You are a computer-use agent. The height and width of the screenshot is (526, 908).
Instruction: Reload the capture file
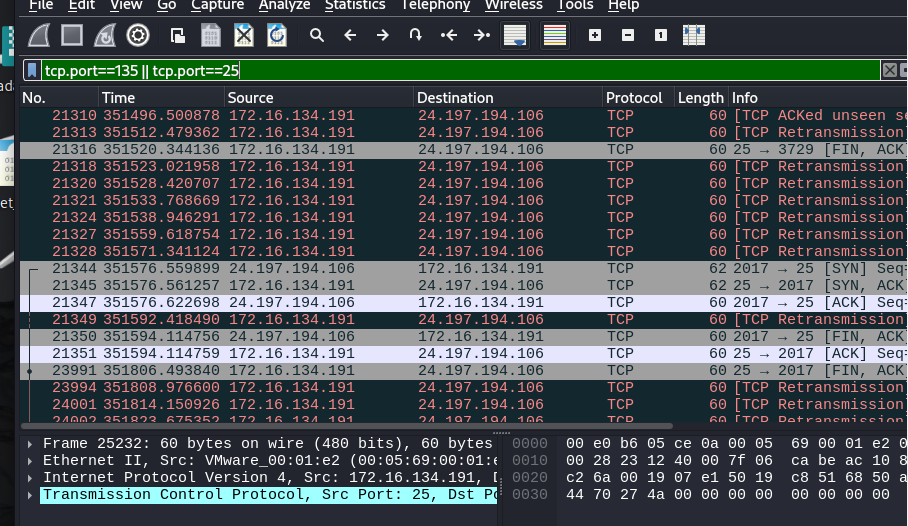(276, 35)
